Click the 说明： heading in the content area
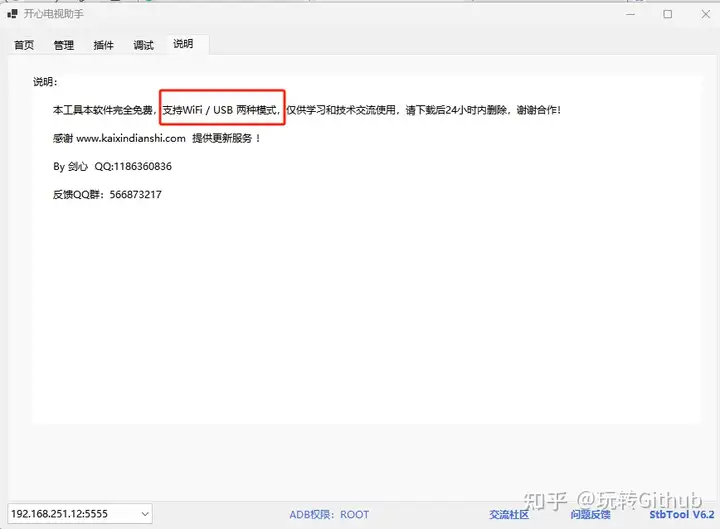 point(45,82)
